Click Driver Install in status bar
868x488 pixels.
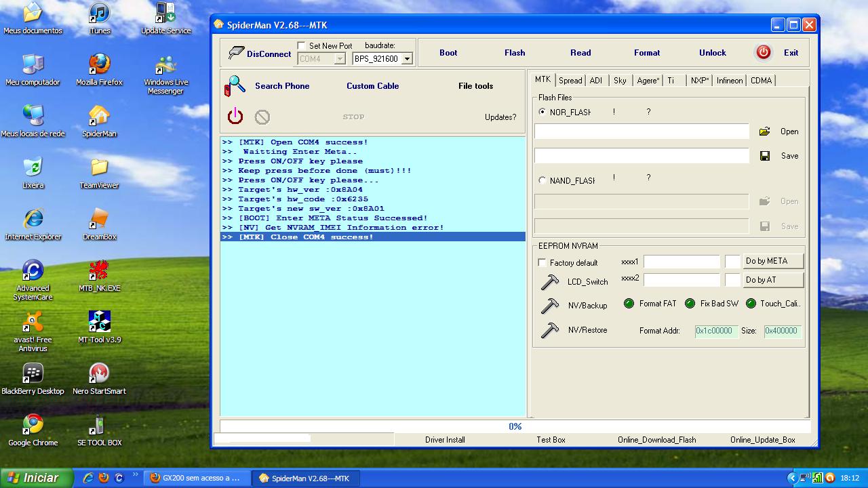pos(445,440)
